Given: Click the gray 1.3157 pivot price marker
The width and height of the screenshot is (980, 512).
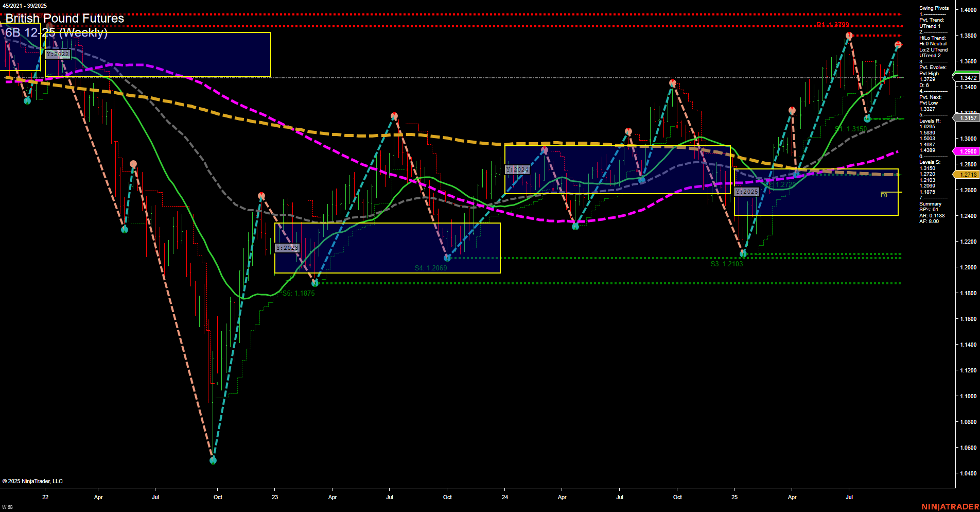Looking at the screenshot, I should click(967, 118).
